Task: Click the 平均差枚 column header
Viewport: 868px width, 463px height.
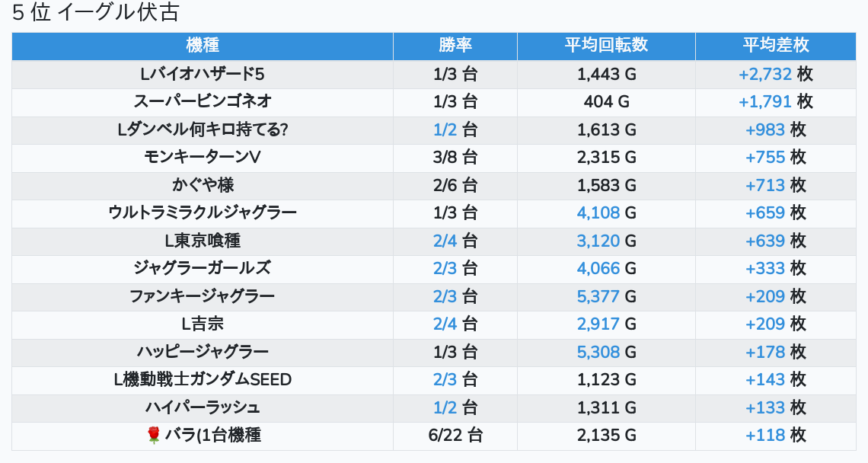Action: (x=776, y=46)
